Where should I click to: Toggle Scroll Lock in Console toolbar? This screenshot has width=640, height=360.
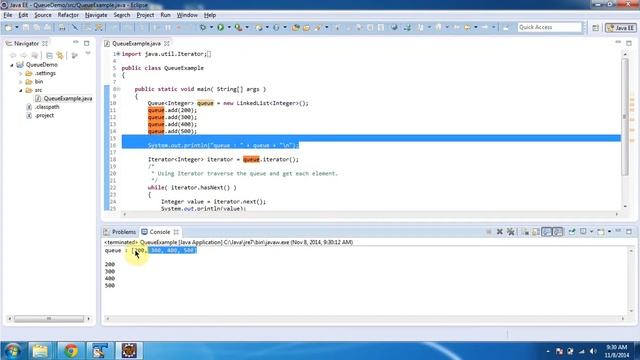(536, 232)
